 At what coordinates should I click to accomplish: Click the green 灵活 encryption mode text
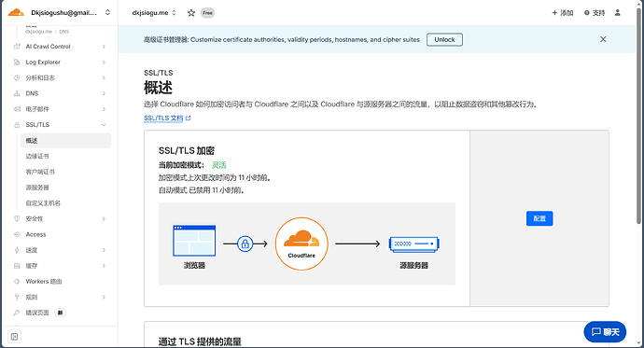point(219,165)
